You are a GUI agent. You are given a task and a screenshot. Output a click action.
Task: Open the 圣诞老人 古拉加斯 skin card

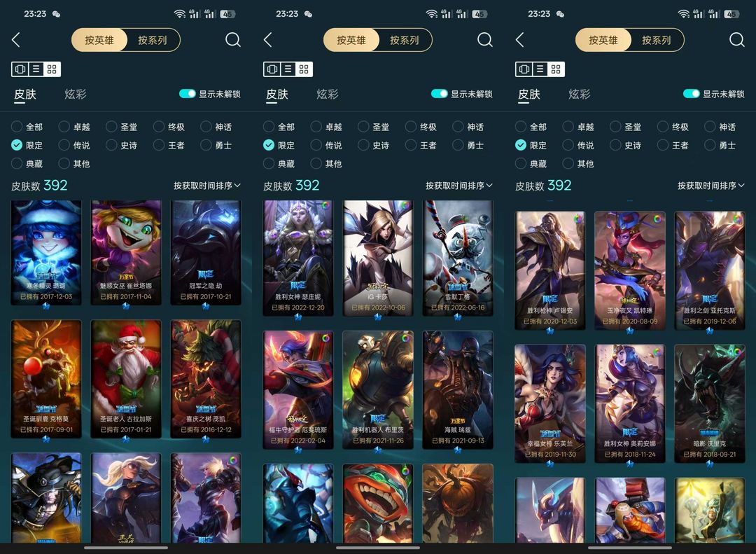tap(126, 379)
